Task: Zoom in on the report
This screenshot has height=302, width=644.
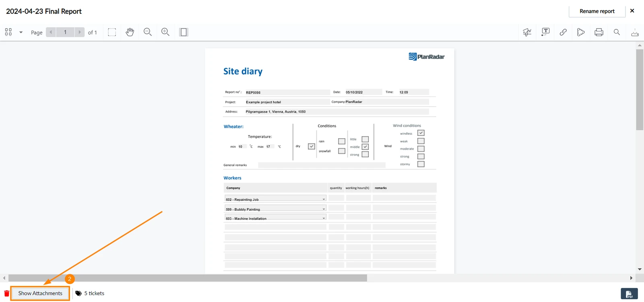Action: 165,32
